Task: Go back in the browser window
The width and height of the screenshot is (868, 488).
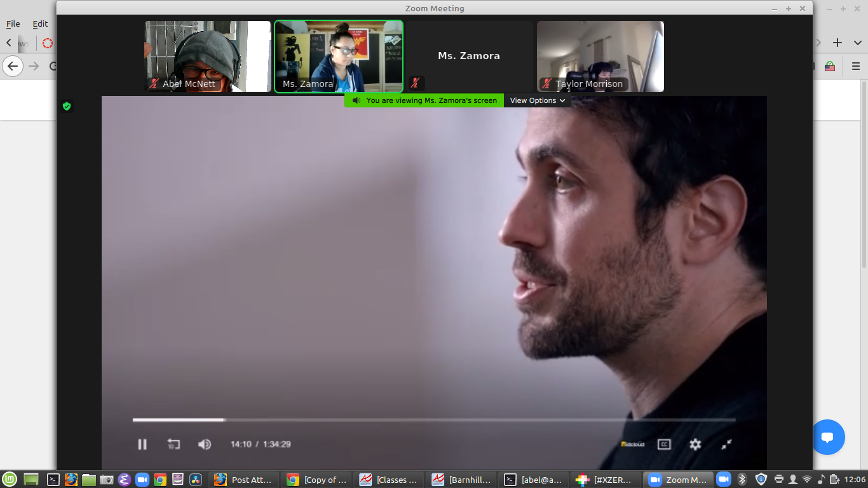Action: 13,66
